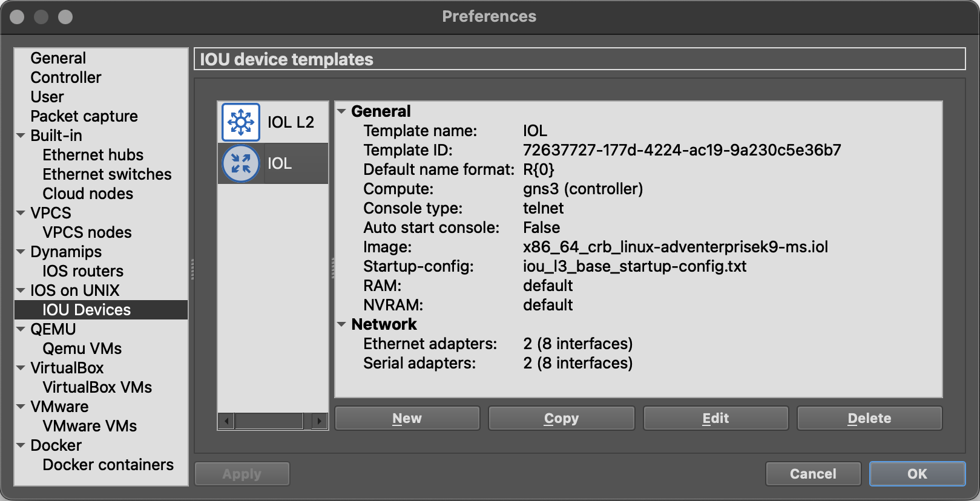This screenshot has width=980, height=501.
Task: Collapse the VPCS tree section
Action: (x=21, y=213)
